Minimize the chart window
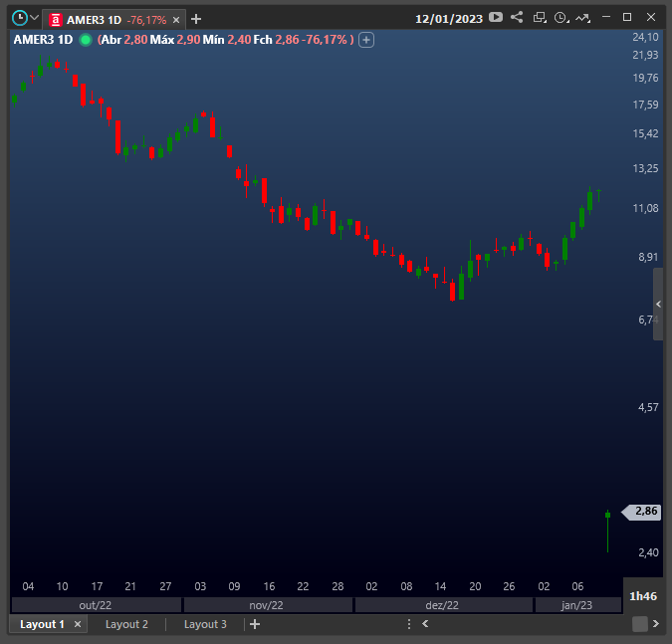672x644 pixels. pos(606,17)
